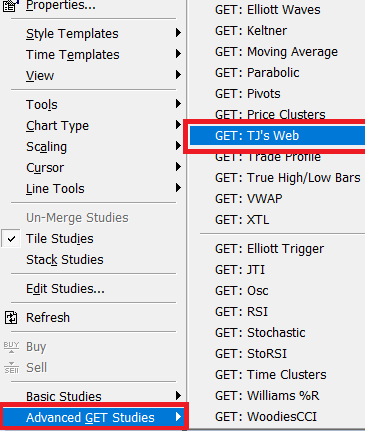Select GET: Moving Average study

[276, 52]
